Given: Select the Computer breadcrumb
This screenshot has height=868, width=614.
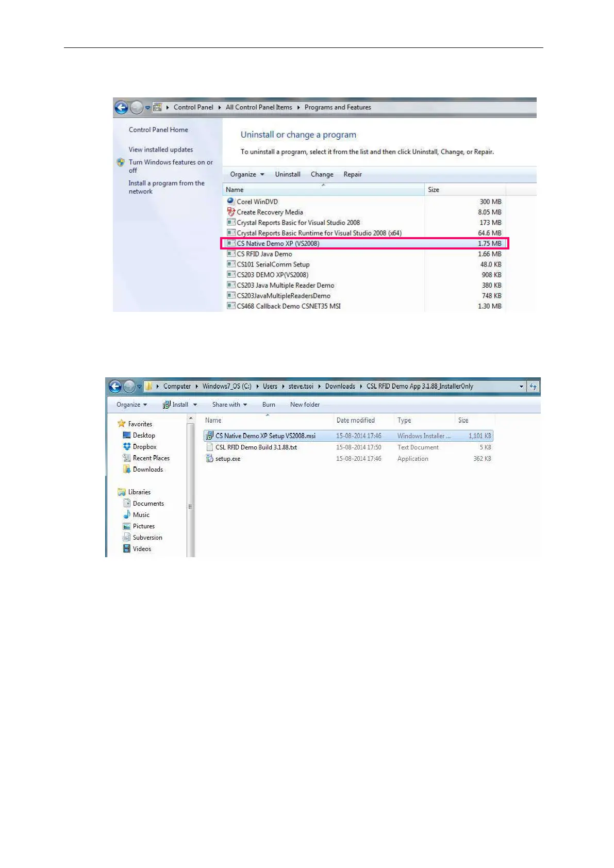Looking at the screenshot, I should coord(177,386).
